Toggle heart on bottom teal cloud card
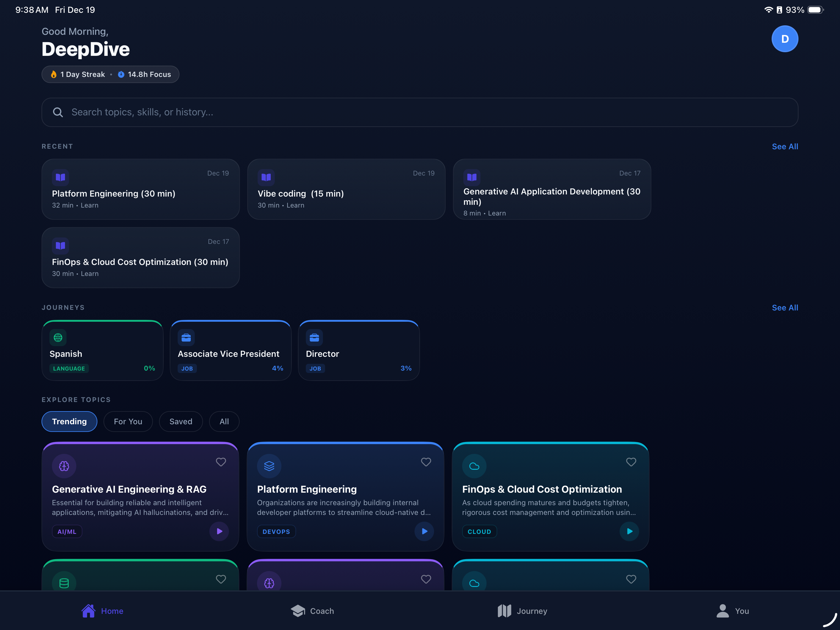Screen dimensions: 840x630 631,579
